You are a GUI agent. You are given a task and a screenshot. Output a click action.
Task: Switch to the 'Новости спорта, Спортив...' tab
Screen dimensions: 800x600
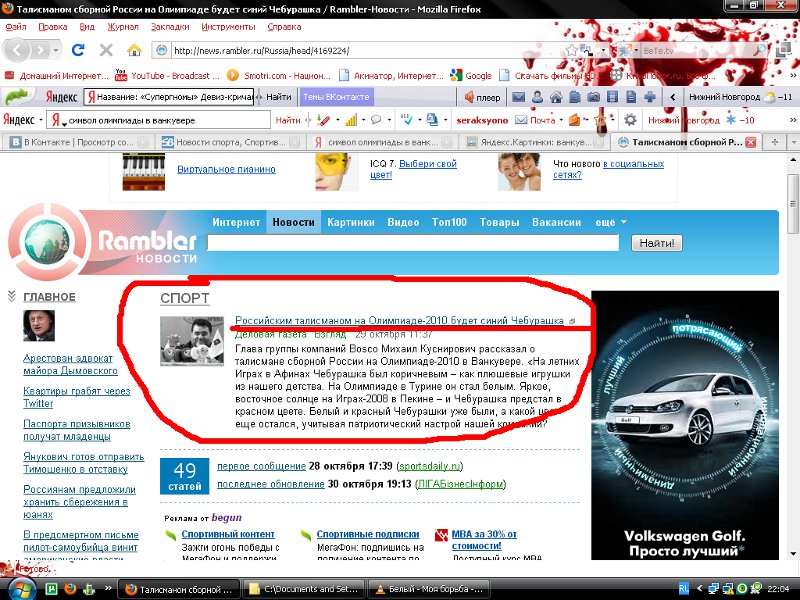[x=230, y=142]
